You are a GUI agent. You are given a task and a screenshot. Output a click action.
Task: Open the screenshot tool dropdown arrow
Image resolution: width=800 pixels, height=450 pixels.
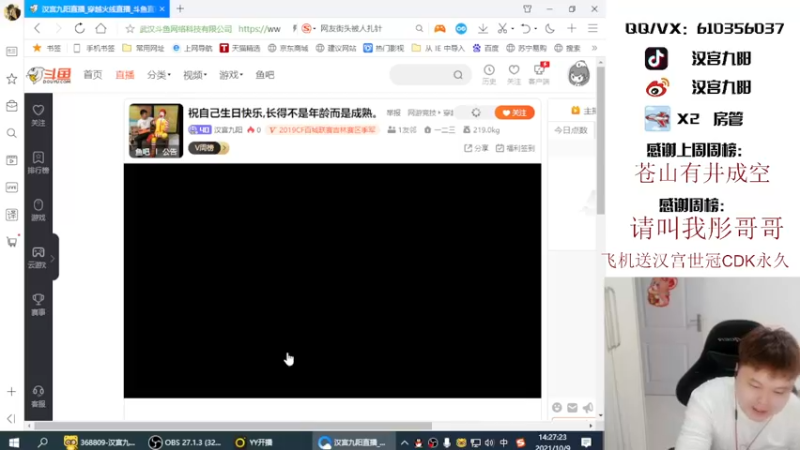point(512,29)
